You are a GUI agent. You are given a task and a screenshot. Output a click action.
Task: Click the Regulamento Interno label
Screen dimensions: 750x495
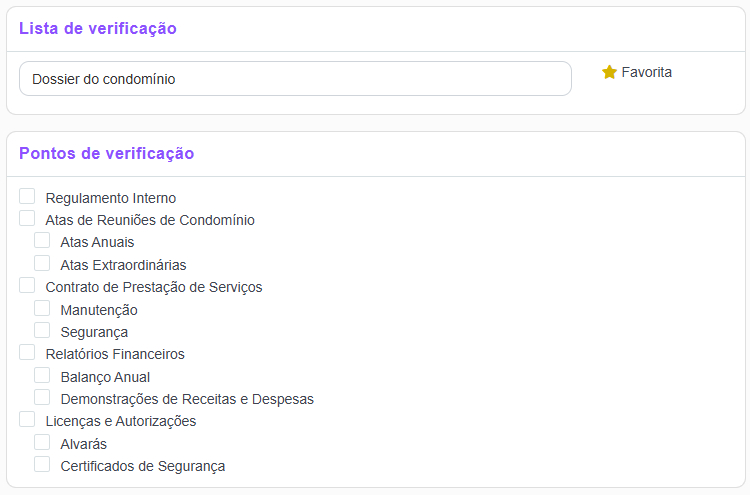pyautogui.click(x=111, y=198)
